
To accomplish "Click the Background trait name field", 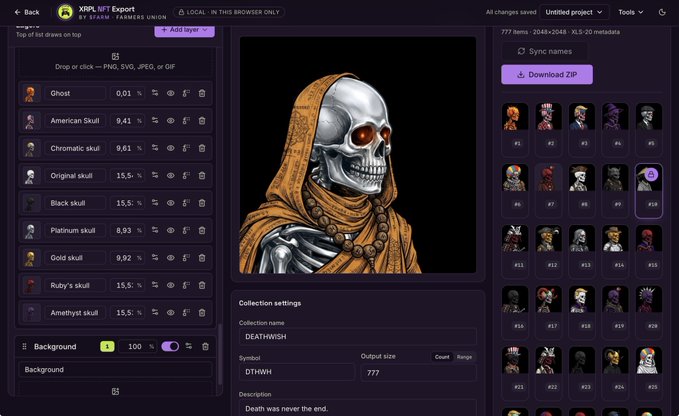I will tap(115, 370).
